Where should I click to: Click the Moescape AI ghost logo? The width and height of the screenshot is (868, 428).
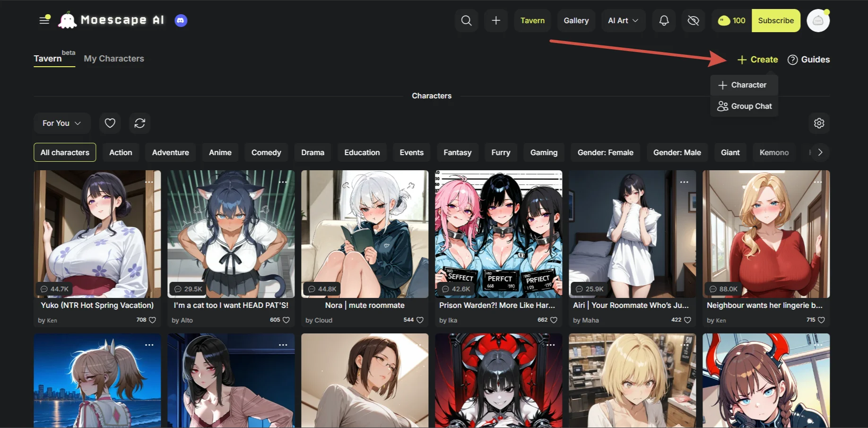[x=67, y=20]
